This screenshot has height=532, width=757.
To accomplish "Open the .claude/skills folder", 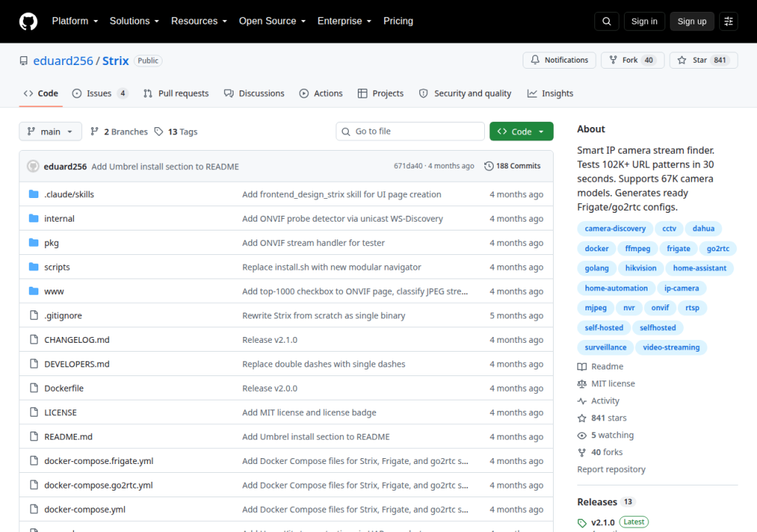I will pyautogui.click(x=69, y=194).
